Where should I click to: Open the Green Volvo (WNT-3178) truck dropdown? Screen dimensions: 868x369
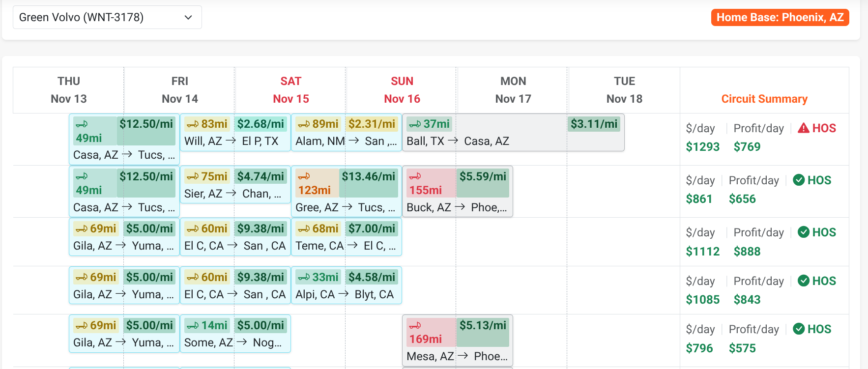click(107, 17)
